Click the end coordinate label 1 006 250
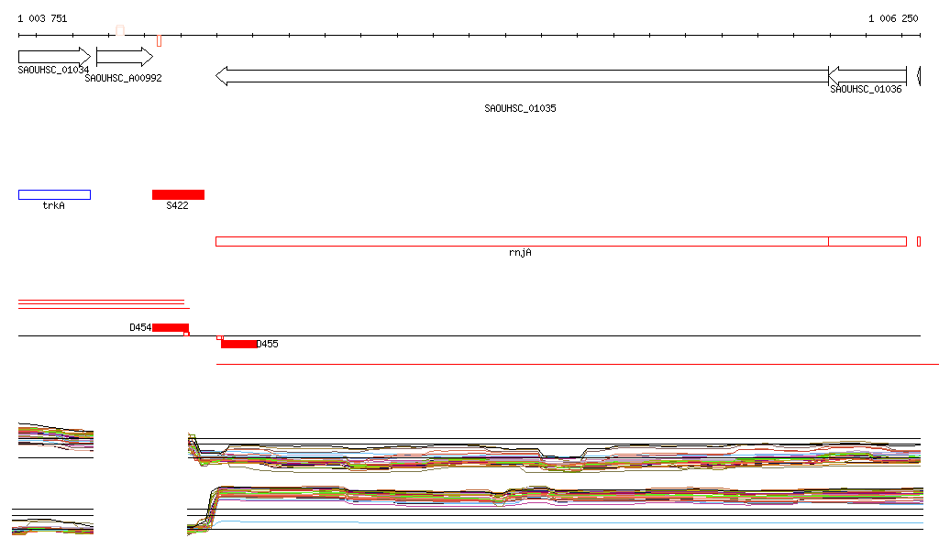The width and height of the screenshot is (939, 560). (893, 18)
